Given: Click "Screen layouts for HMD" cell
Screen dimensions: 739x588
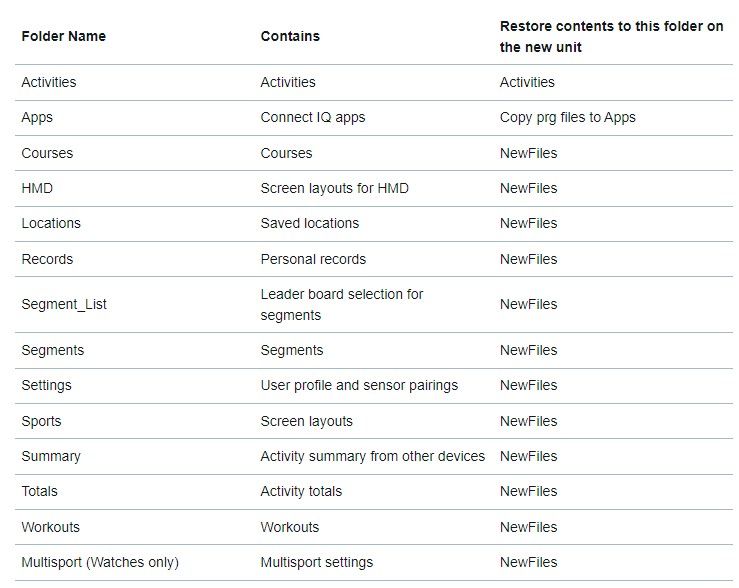Looking at the screenshot, I should (x=334, y=188).
